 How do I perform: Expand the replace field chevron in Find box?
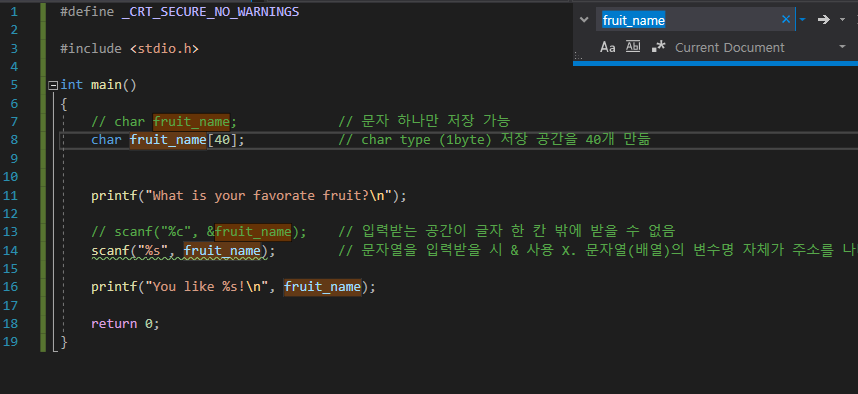[584, 20]
